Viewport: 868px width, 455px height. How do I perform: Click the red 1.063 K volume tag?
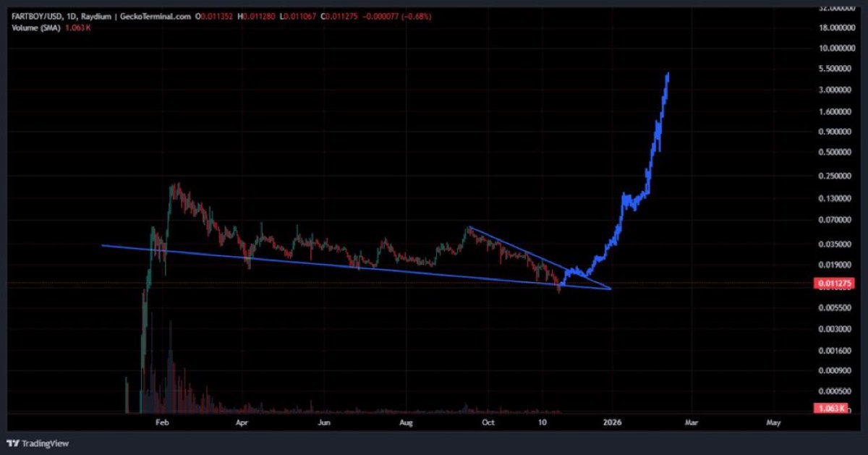(832, 409)
